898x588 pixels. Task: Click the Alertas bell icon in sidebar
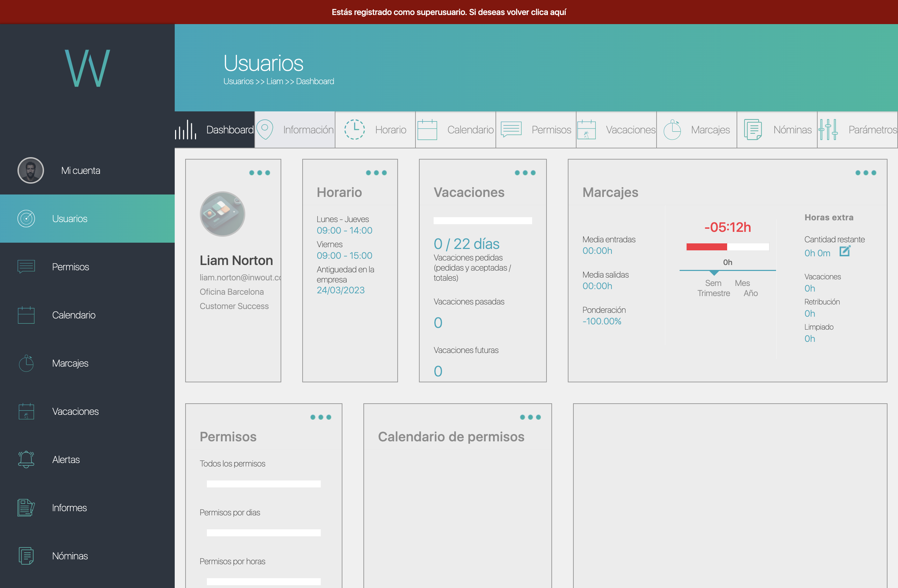tap(26, 460)
